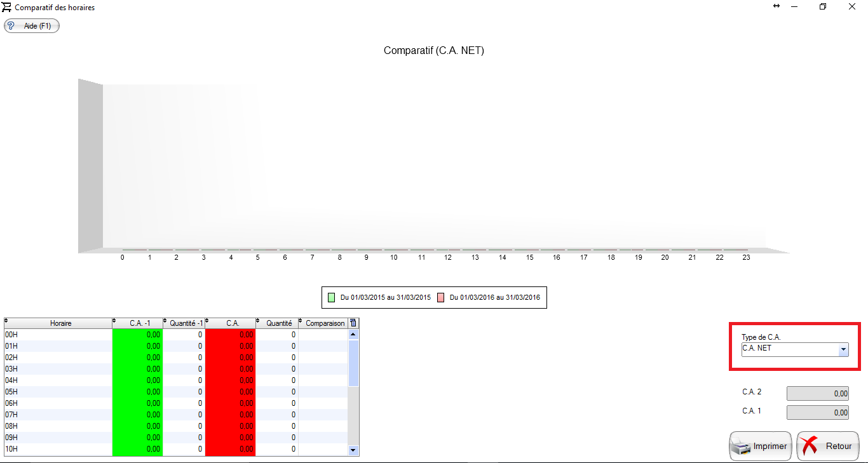Click the green 2015 legend swatch
The width and height of the screenshot is (868, 463).
pyautogui.click(x=331, y=297)
